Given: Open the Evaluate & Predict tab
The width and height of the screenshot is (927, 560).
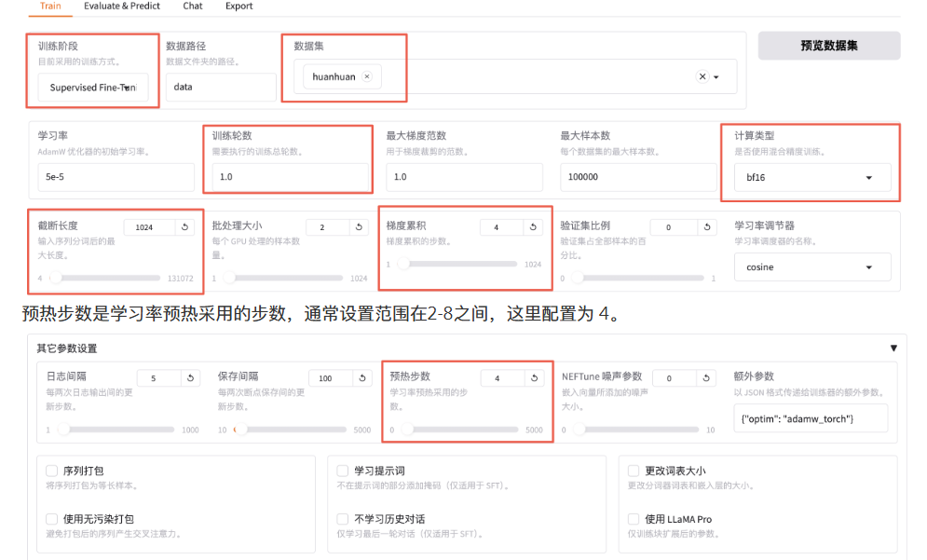Looking at the screenshot, I should coord(121,7).
